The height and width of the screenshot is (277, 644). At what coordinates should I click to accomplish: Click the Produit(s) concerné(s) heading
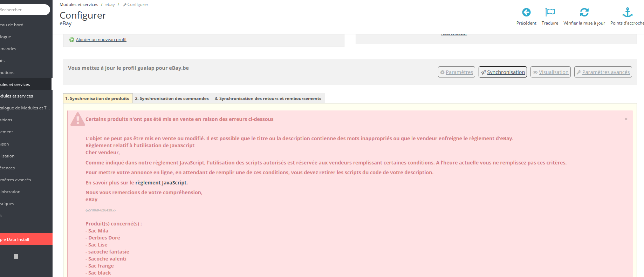pyautogui.click(x=114, y=224)
